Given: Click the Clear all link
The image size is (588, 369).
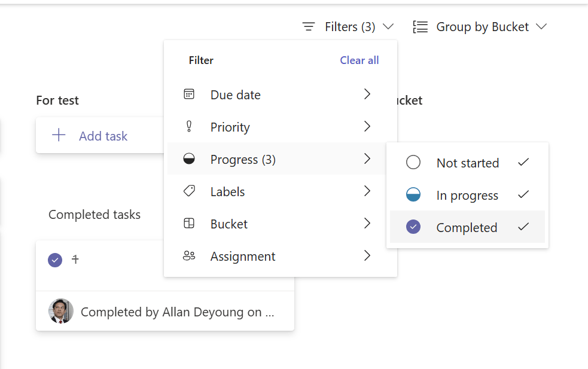Looking at the screenshot, I should (x=359, y=60).
